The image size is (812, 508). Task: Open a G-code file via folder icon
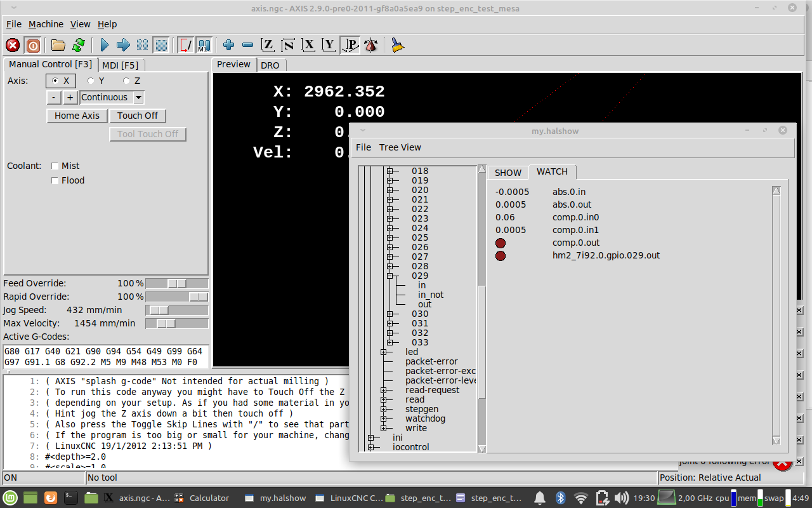coord(58,45)
